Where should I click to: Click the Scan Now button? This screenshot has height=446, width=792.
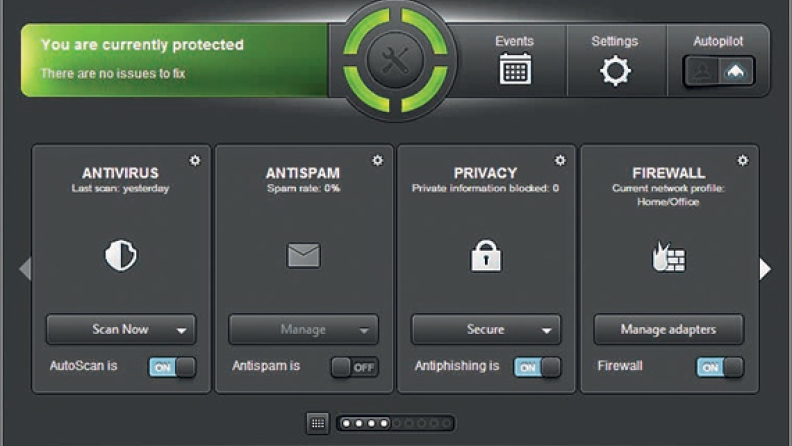[x=120, y=329]
